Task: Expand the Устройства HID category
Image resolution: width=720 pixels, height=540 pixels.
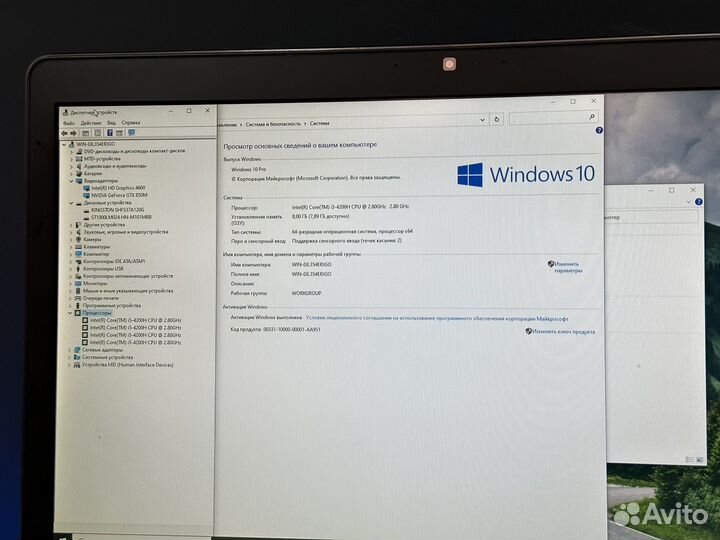Action: [70, 365]
